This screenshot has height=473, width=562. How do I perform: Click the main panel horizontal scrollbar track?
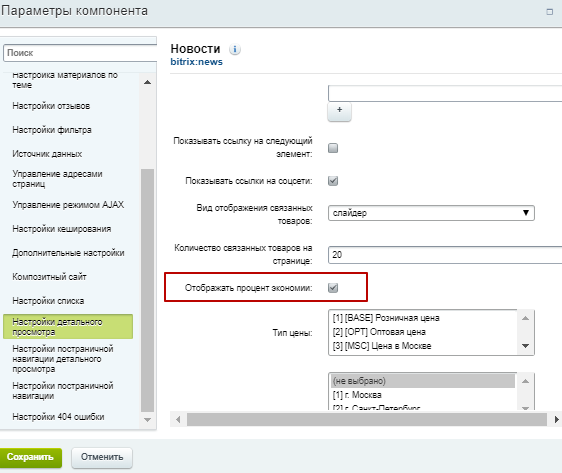pos(367,419)
